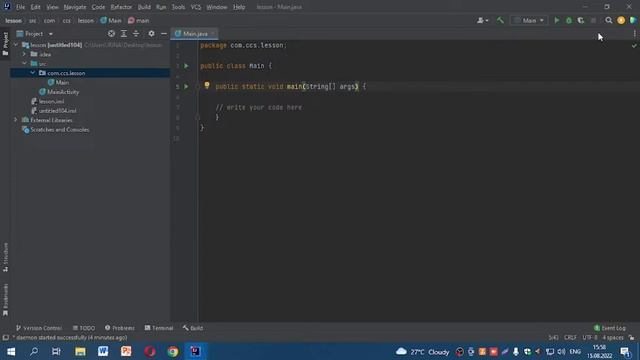Run with coverage from the toolbar
The image size is (640, 360).
point(581,20)
